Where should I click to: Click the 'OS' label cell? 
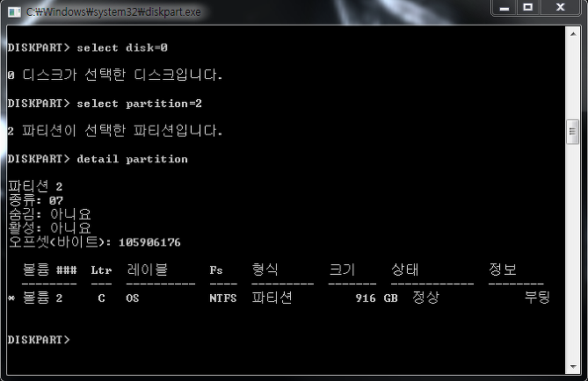click(133, 298)
